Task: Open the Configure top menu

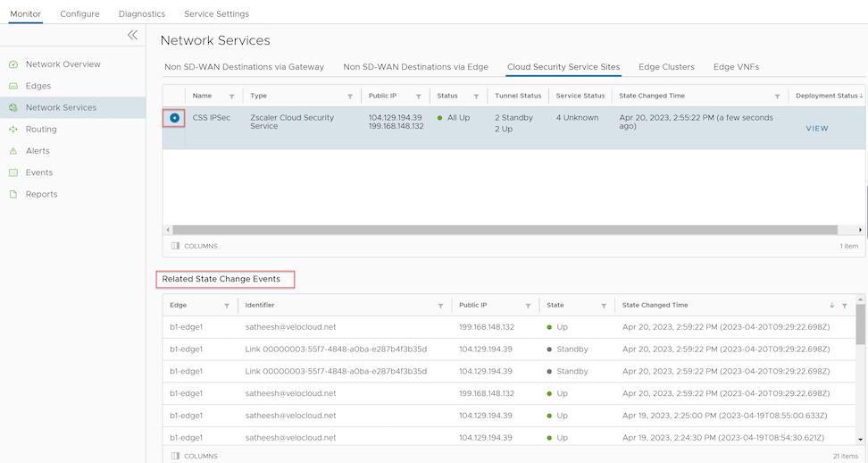Action: coord(79,14)
